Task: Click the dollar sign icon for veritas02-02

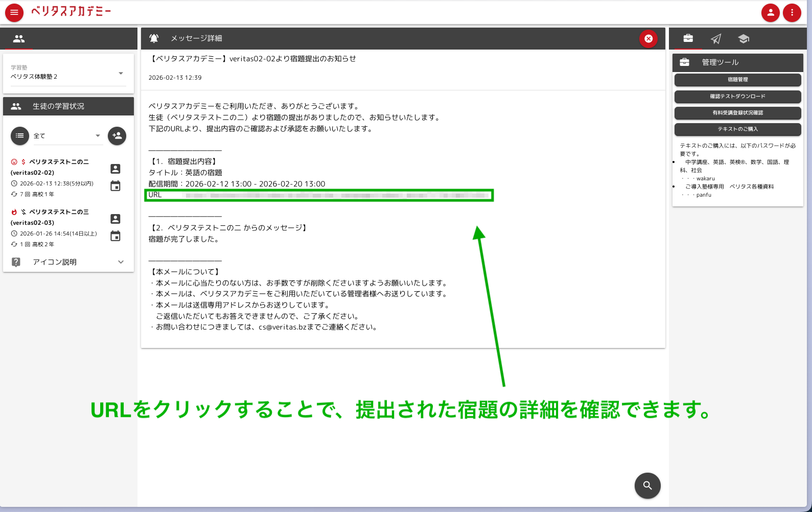Action: pos(24,161)
